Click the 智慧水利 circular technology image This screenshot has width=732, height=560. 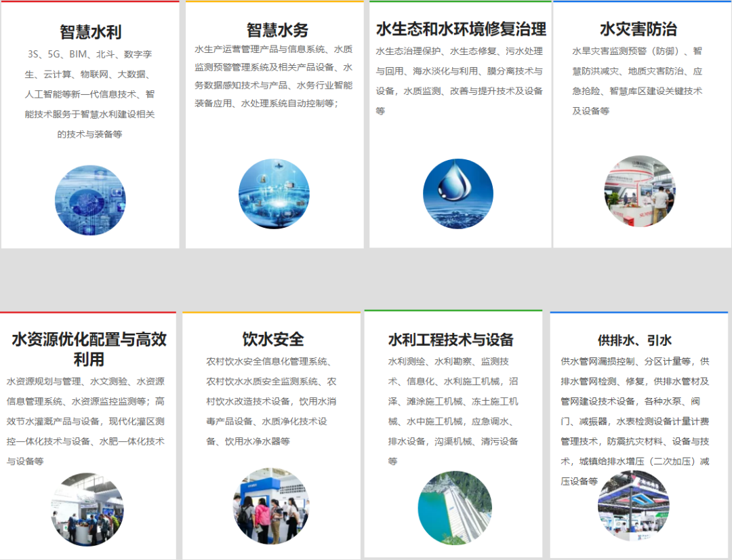(90, 199)
